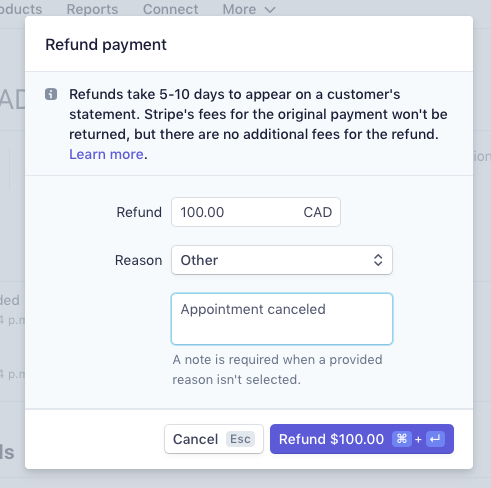Click into the refund amount field showing 100.00
The height and width of the screenshot is (488, 491).
[x=256, y=212]
